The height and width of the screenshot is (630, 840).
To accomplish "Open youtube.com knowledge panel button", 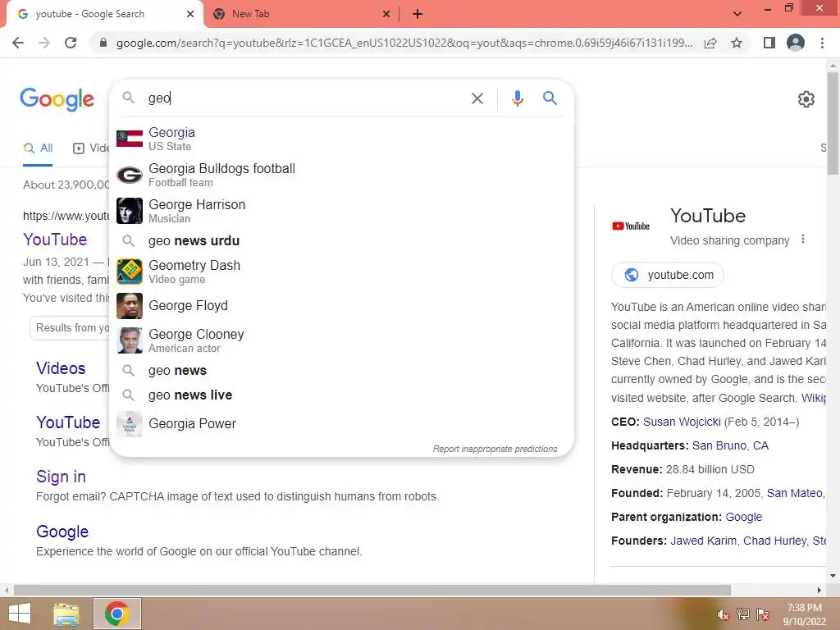I will pyautogui.click(x=668, y=275).
